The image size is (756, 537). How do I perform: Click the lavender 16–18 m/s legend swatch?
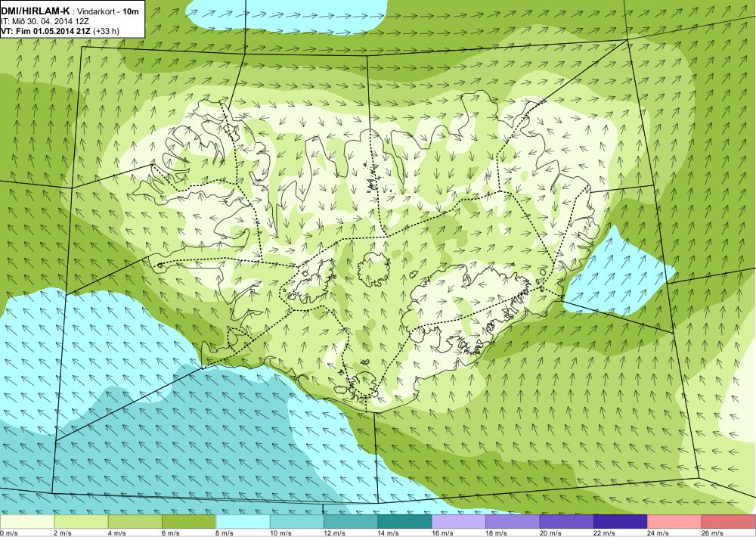coord(459,522)
